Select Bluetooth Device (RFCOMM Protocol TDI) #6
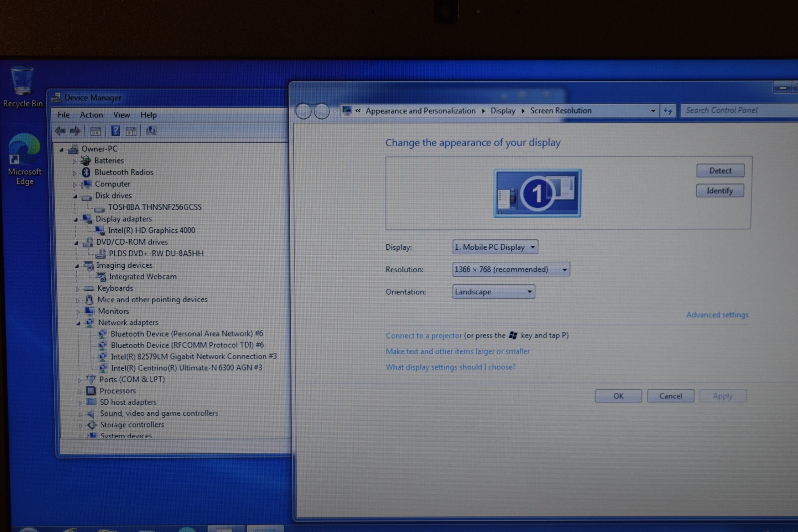This screenshot has height=532, width=798. (187, 345)
